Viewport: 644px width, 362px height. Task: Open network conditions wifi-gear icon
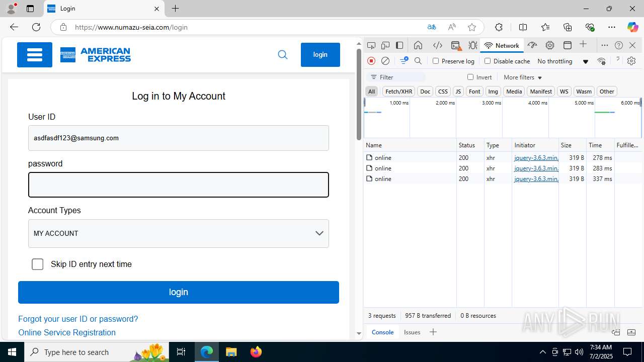[601, 61]
